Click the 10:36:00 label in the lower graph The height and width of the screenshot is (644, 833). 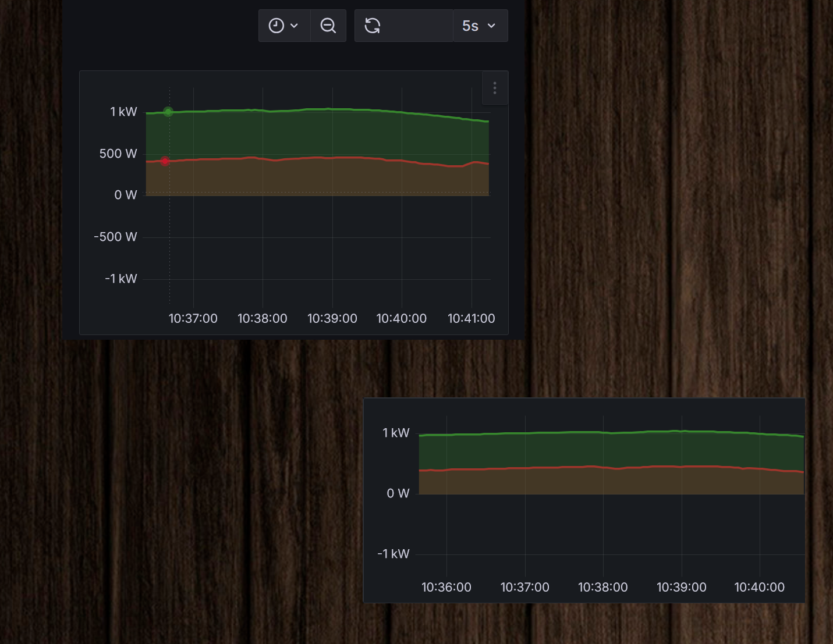click(446, 587)
